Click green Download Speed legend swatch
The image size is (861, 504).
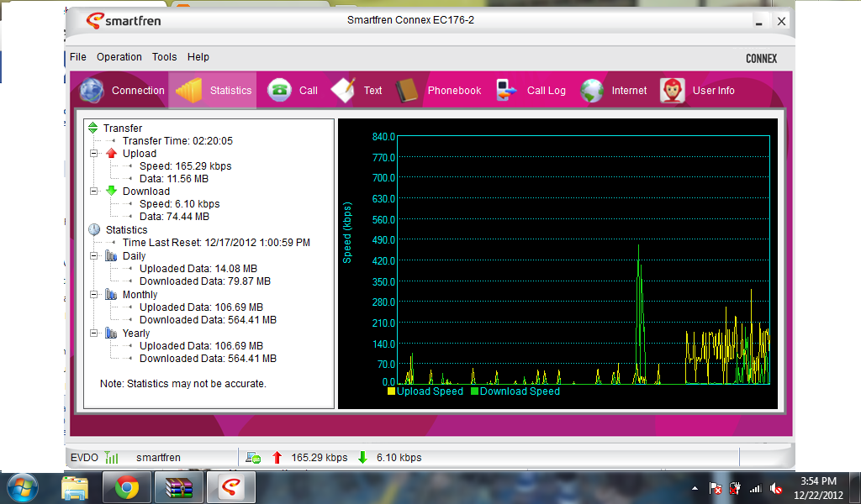point(474,391)
